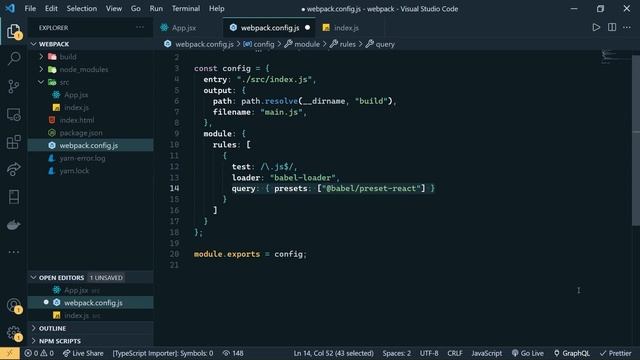640x360 pixels.
Task: Click GraphQL status bar item
Action: [571, 353]
